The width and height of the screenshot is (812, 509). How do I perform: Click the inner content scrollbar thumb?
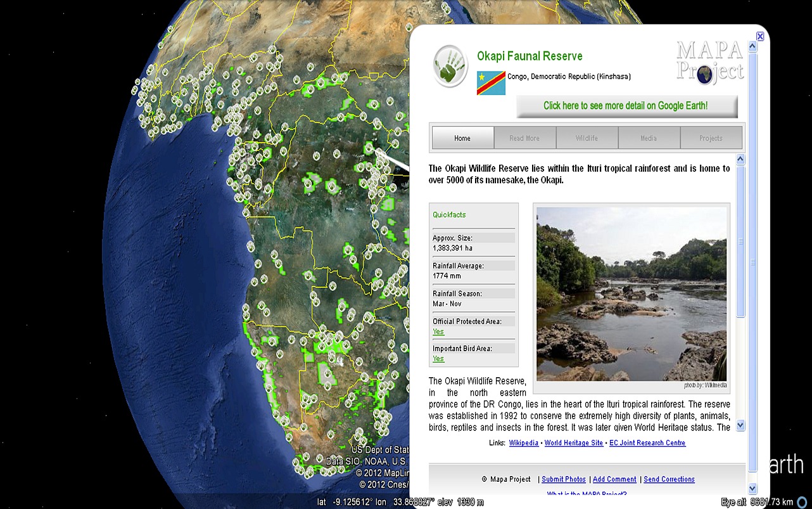[741, 242]
